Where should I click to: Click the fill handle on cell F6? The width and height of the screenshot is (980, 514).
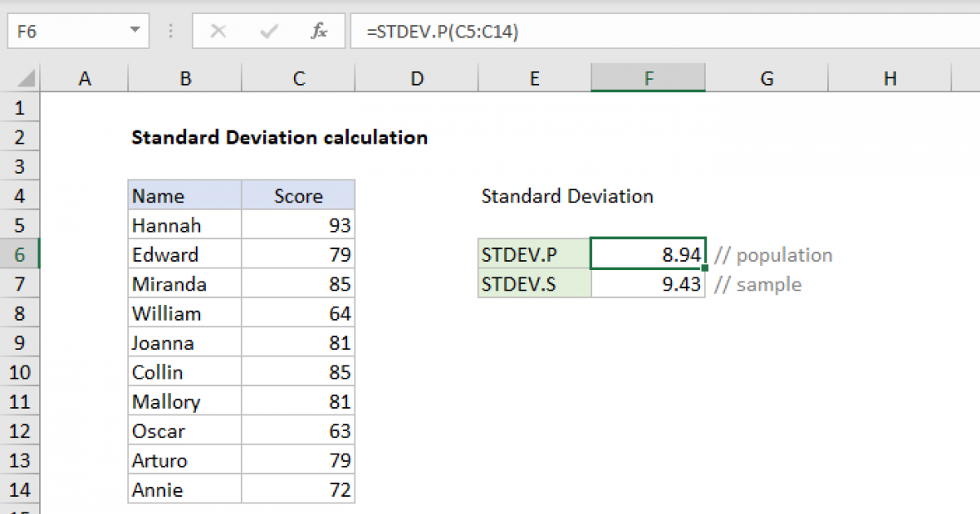click(704, 268)
